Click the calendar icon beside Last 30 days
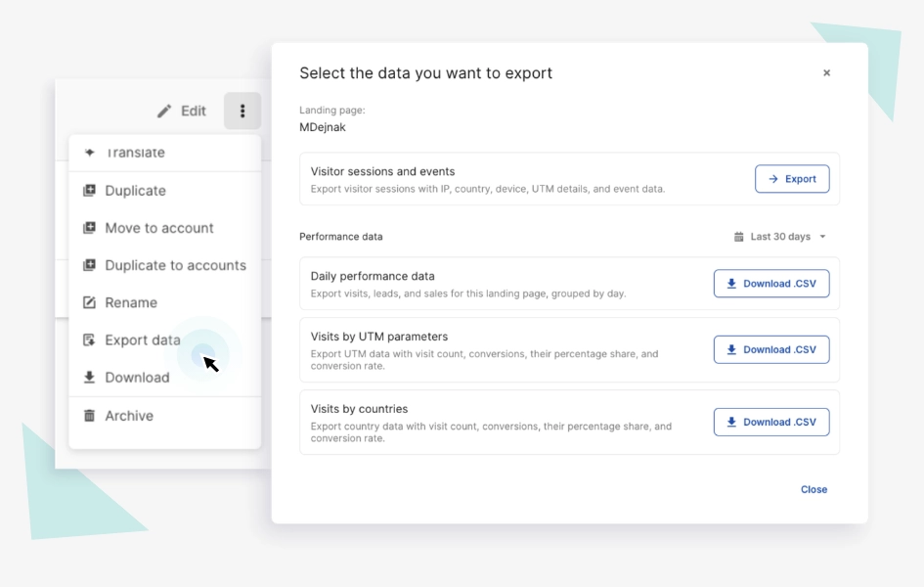The width and height of the screenshot is (924, 587). tap(738, 237)
